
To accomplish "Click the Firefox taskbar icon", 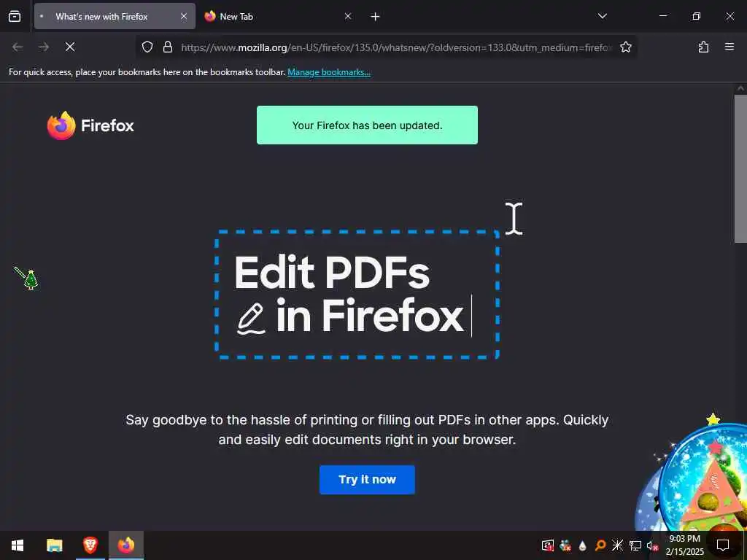I will point(126,545).
